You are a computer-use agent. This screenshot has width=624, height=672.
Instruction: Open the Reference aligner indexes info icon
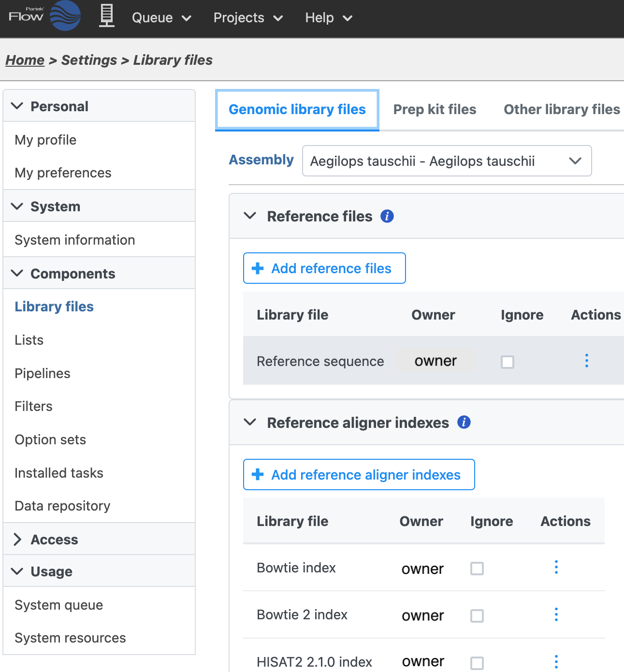coord(464,423)
